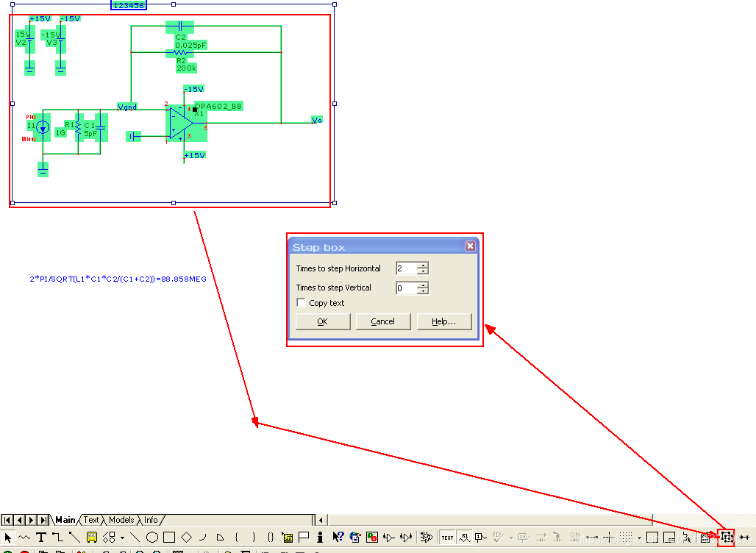The width and height of the screenshot is (756, 553).
Task: Pick the pie drawing shape
Action: [x=220, y=537]
